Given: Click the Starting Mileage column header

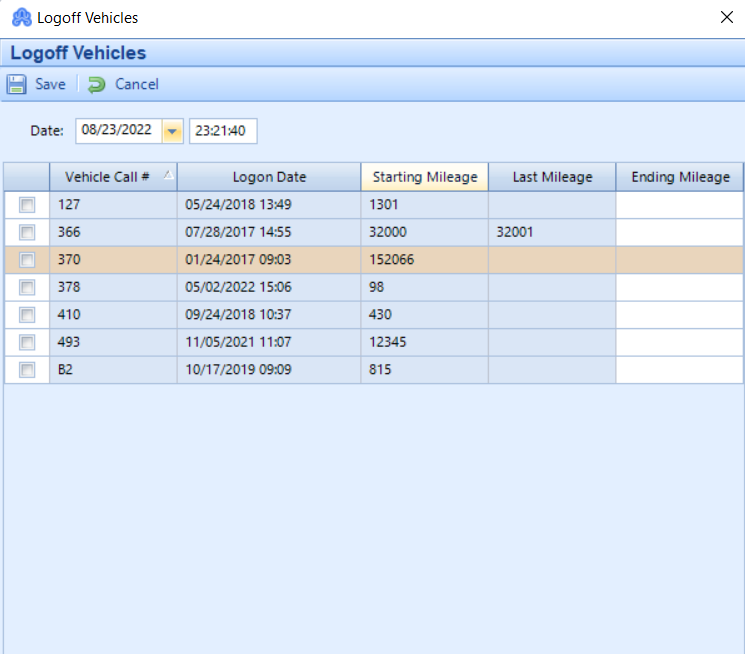Looking at the screenshot, I should point(425,177).
